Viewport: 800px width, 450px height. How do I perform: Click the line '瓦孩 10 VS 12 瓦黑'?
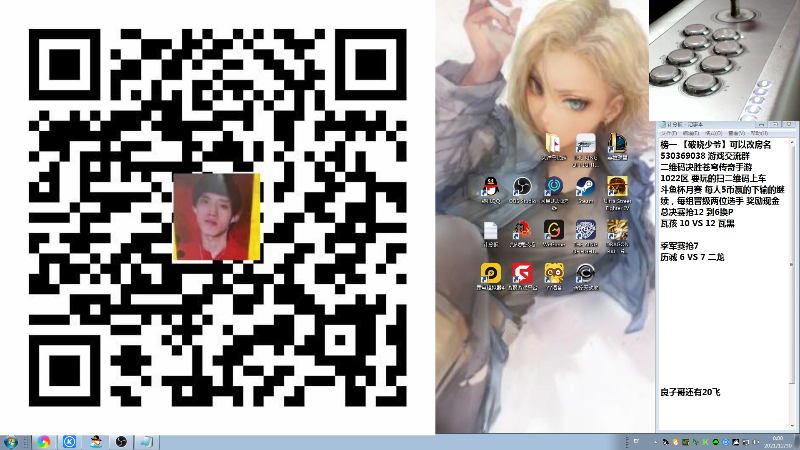coord(697,223)
